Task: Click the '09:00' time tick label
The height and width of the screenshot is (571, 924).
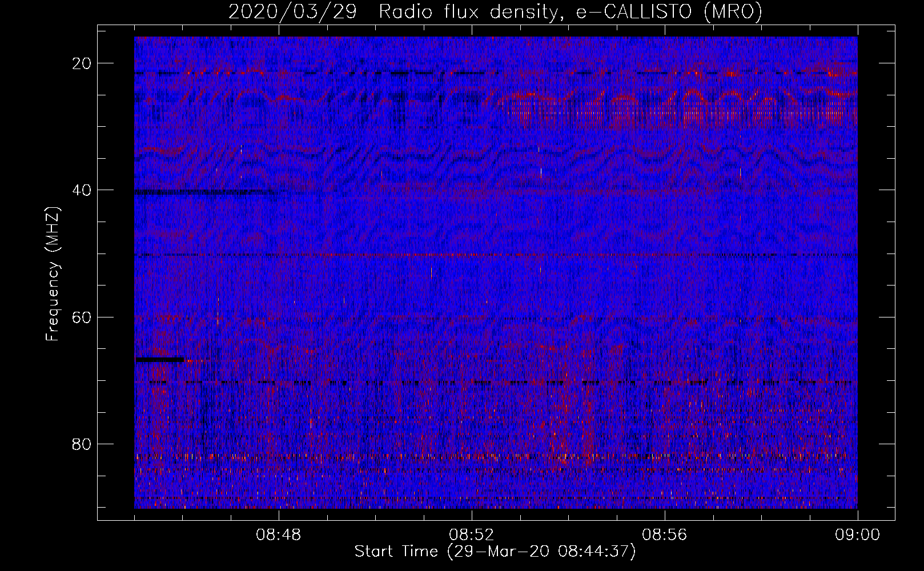Action: (x=858, y=535)
